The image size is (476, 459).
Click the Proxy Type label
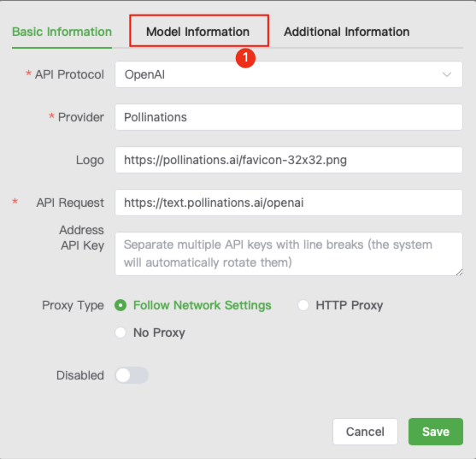(x=73, y=305)
